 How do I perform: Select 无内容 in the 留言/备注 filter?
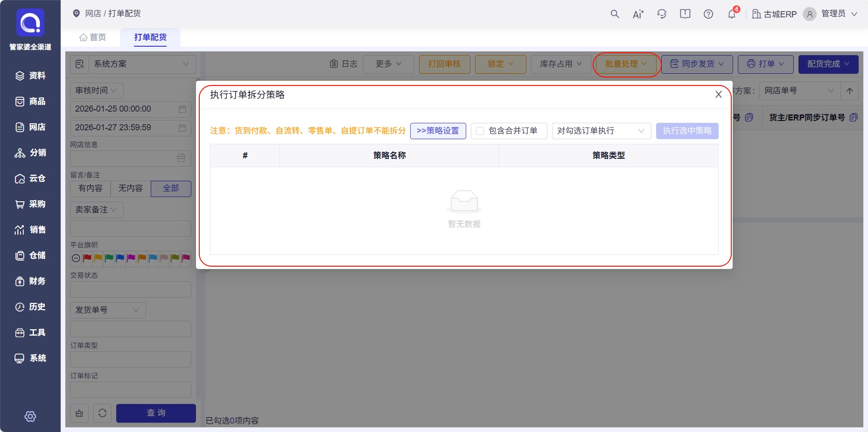(x=130, y=188)
